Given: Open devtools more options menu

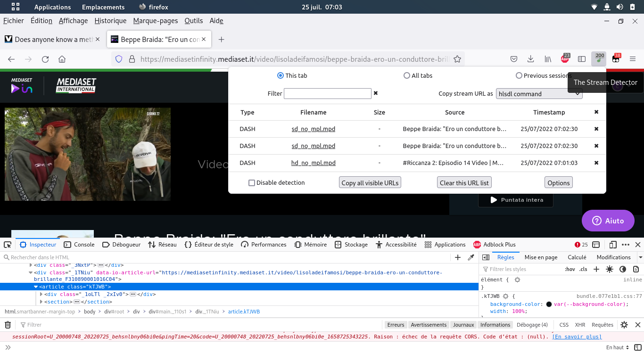Looking at the screenshot, I should point(626,245).
